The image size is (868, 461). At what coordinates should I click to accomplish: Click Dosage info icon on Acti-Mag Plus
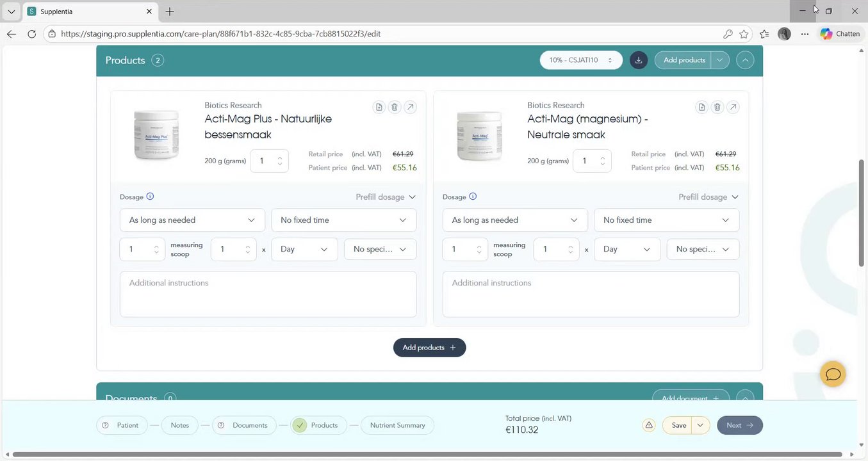[x=150, y=197]
